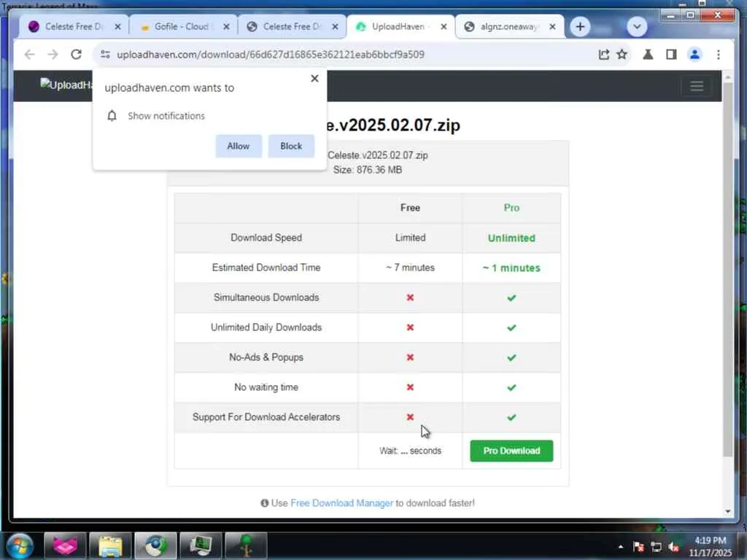The height and width of the screenshot is (560, 747).
Task: Open site information icon in address bar
Action: tap(105, 54)
